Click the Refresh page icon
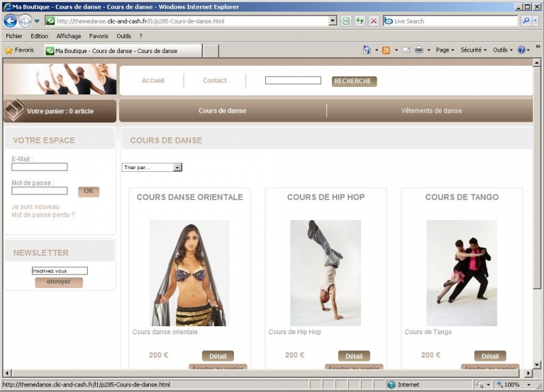This screenshot has width=544, height=392. (x=360, y=21)
